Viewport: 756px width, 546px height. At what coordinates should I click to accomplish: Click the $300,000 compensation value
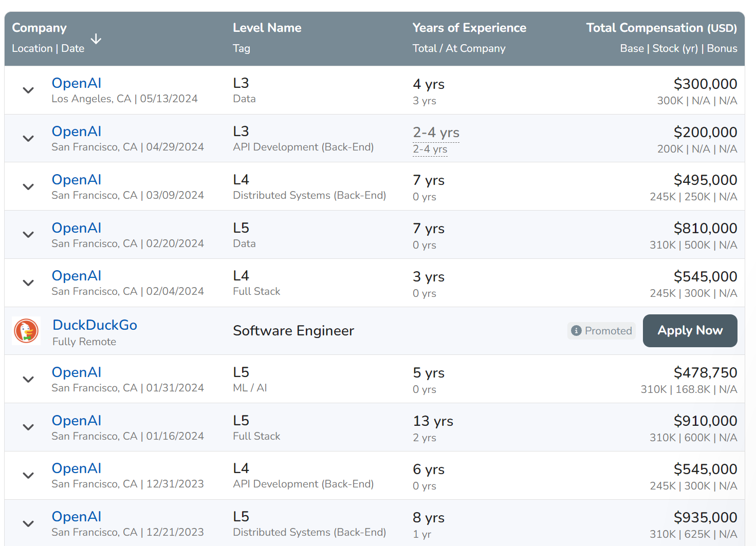(705, 84)
